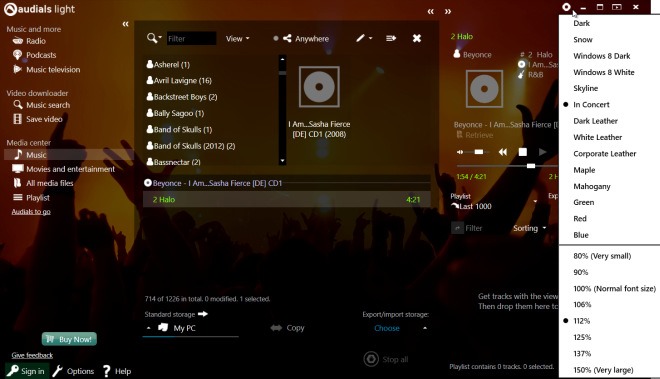This screenshot has width=660, height=379.
Task: Stop playback with the square button
Action: [522, 152]
